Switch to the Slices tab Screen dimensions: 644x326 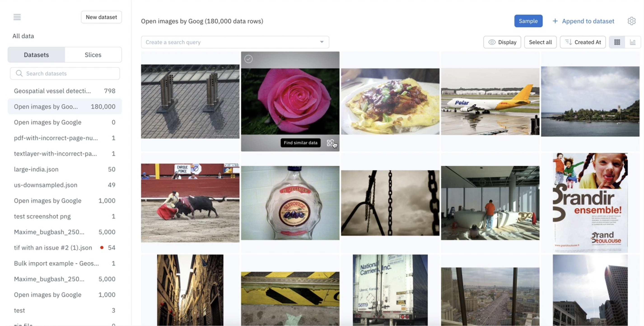pyautogui.click(x=93, y=54)
